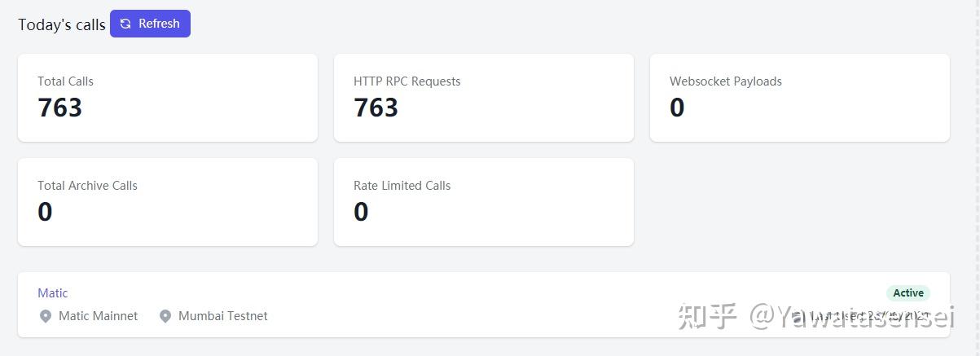Click the 0 value under Rate Limited Calls
980x356 pixels.
coord(361,212)
